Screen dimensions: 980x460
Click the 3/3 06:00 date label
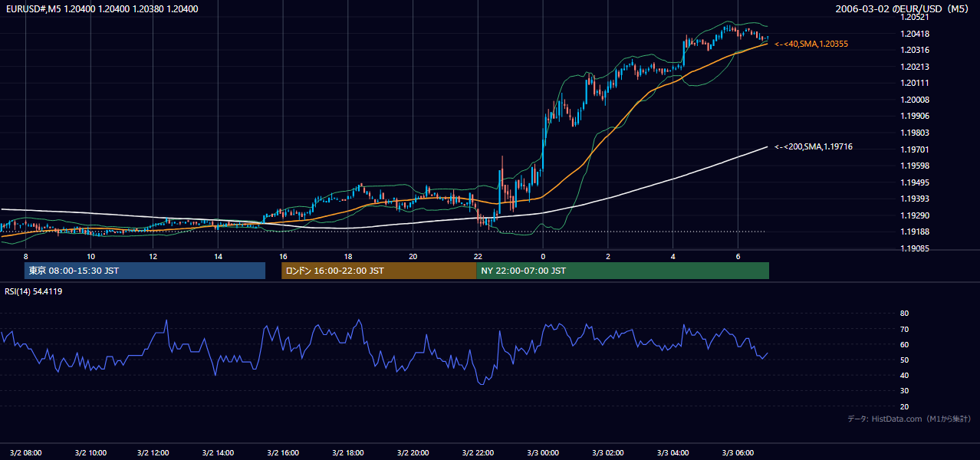point(738,452)
